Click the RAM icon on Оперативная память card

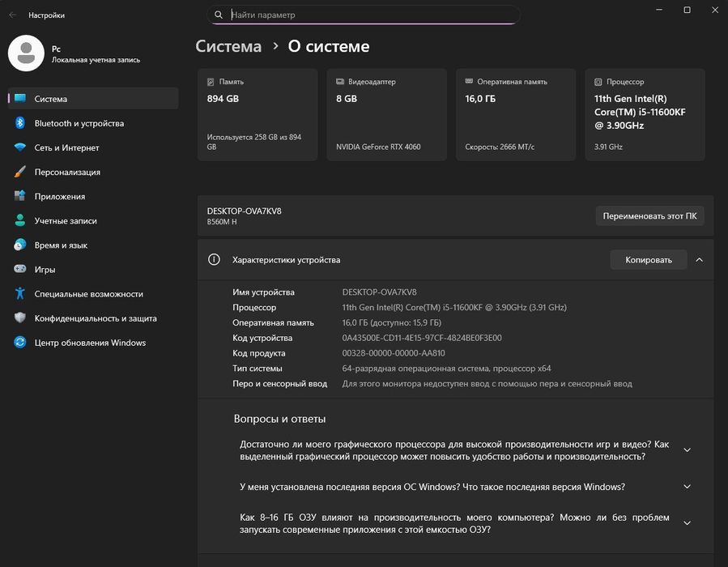(469, 81)
